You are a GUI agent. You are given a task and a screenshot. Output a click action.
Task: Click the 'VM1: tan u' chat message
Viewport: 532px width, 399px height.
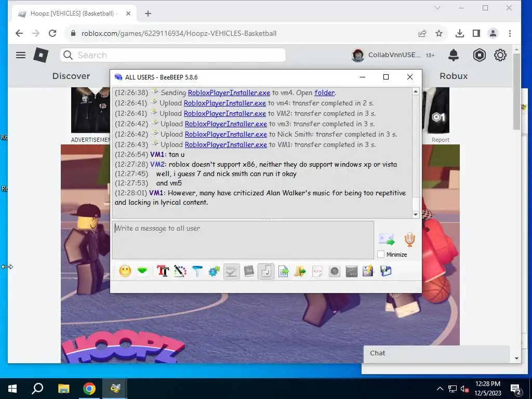(167, 155)
